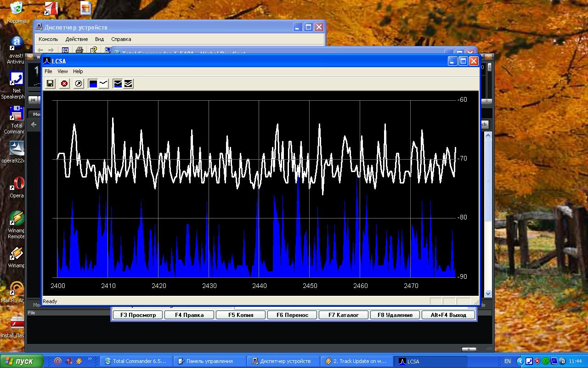Click the F8 Удаление button
Image resolution: width=588 pixels, height=368 pixels.
coord(395,315)
